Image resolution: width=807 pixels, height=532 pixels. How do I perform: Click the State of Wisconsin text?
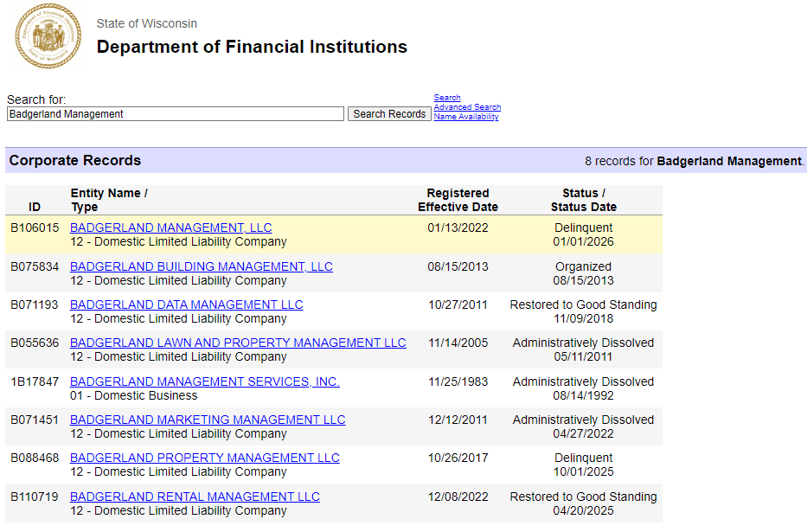(147, 23)
